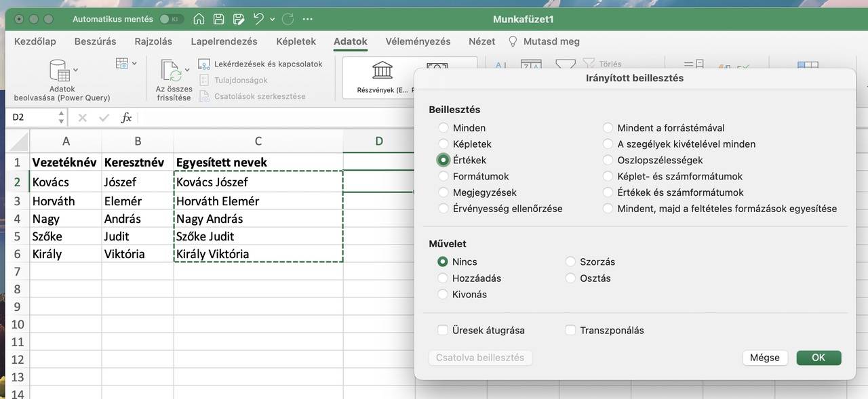Switch to the Nézet tab

tap(481, 41)
